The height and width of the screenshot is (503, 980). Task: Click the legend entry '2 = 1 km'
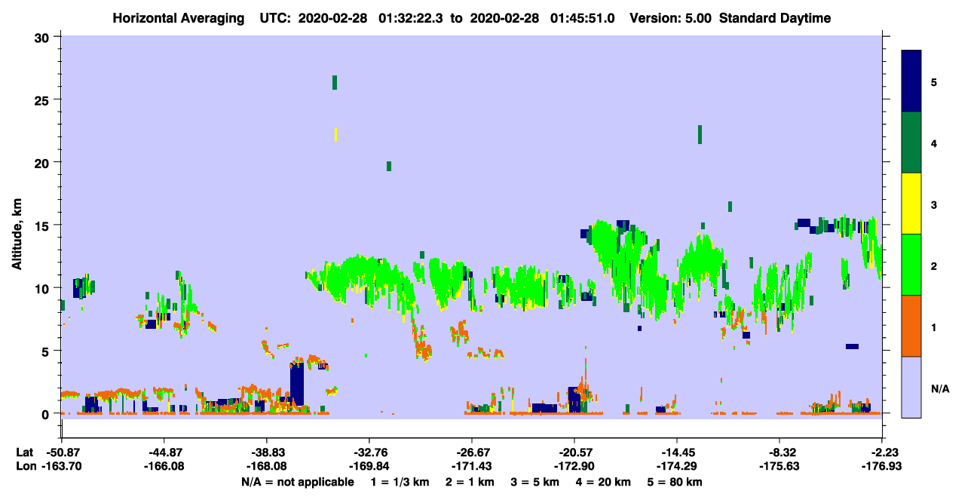click(470, 482)
